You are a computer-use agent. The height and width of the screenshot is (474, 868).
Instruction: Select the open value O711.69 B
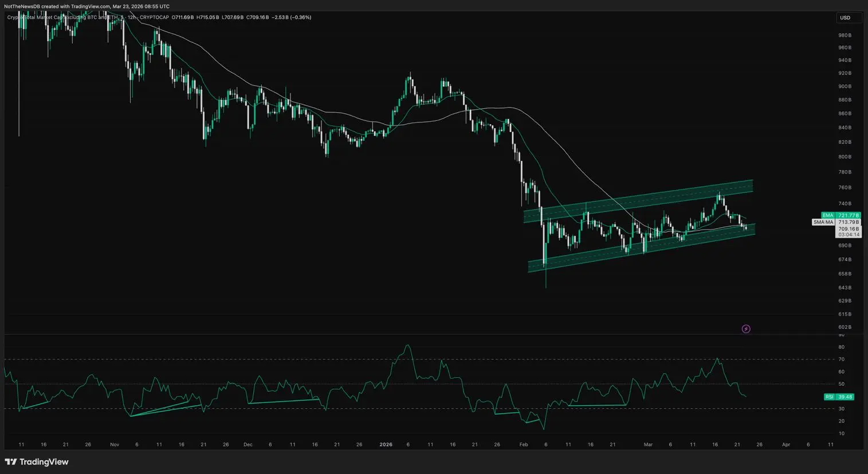click(x=183, y=17)
